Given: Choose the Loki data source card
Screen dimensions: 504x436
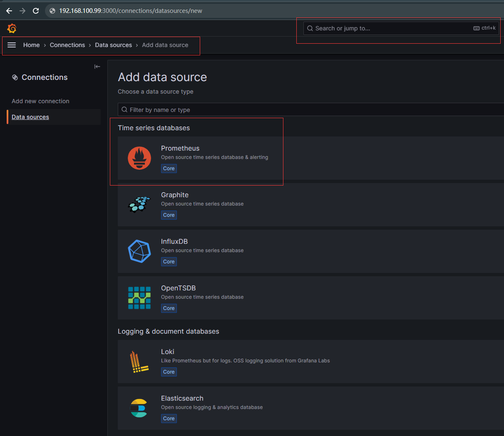Looking at the screenshot, I should point(310,362).
